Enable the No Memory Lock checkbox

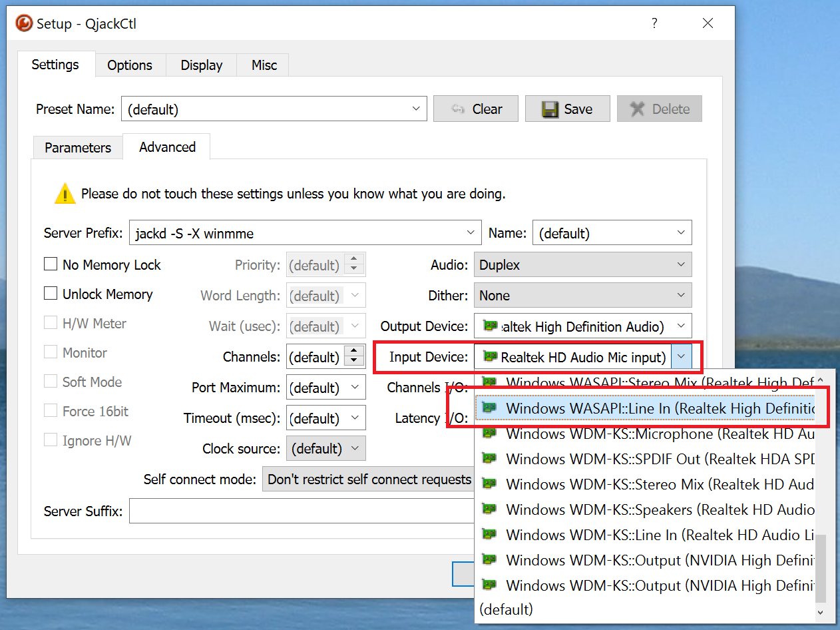[x=51, y=264]
